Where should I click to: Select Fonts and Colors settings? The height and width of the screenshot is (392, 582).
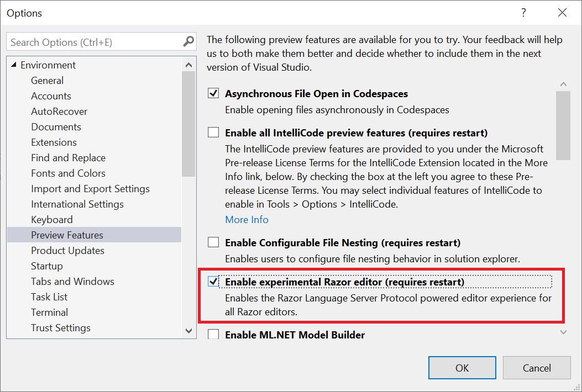click(x=68, y=173)
